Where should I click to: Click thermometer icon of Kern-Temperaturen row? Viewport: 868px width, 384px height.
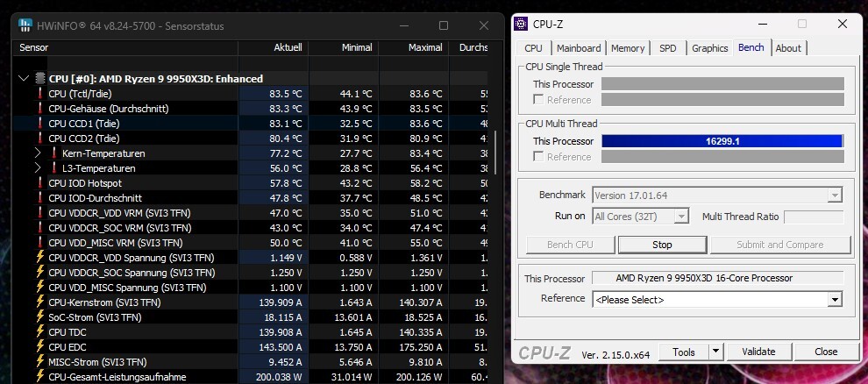coord(54,153)
